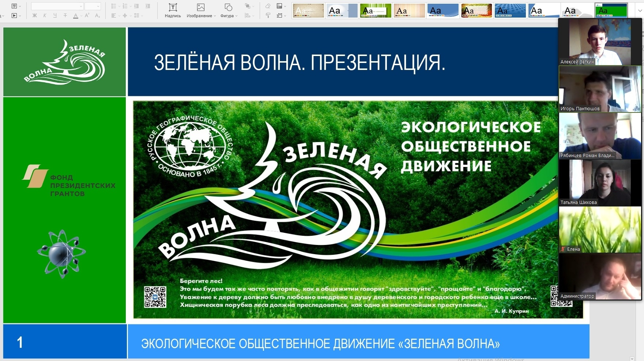Click the eraser clear style icon
Screen dimensions: 644x361
pyautogui.click(x=268, y=6)
